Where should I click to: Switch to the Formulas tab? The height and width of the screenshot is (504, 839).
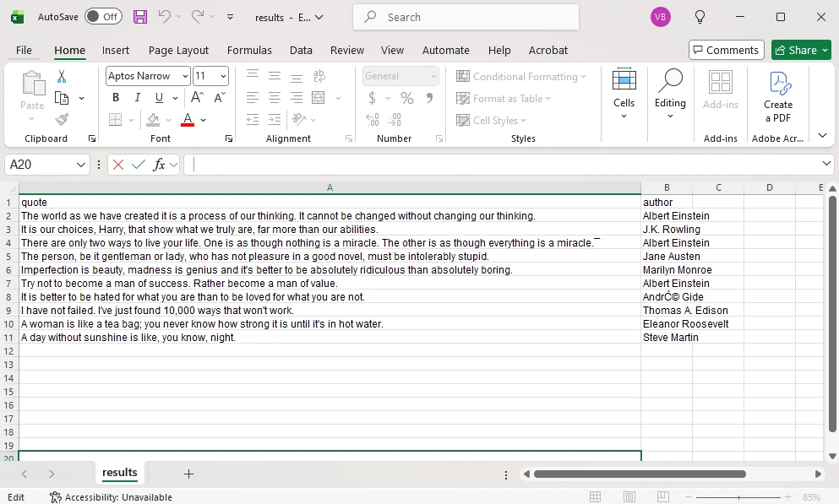point(249,50)
